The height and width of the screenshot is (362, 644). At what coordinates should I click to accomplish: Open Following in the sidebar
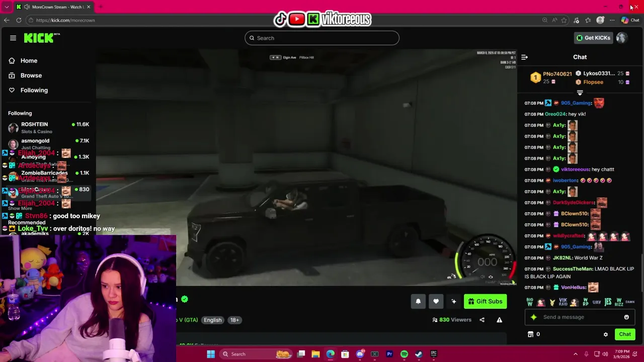coord(34,90)
